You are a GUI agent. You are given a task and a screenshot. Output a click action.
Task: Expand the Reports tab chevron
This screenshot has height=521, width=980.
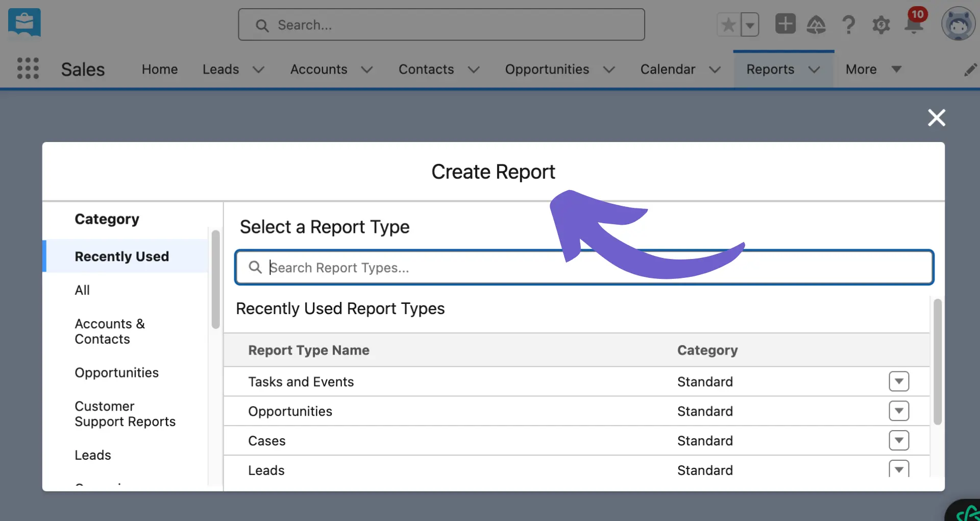pos(814,69)
